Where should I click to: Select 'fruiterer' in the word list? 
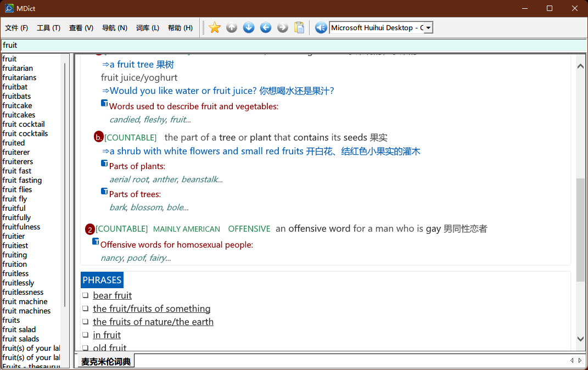click(16, 152)
